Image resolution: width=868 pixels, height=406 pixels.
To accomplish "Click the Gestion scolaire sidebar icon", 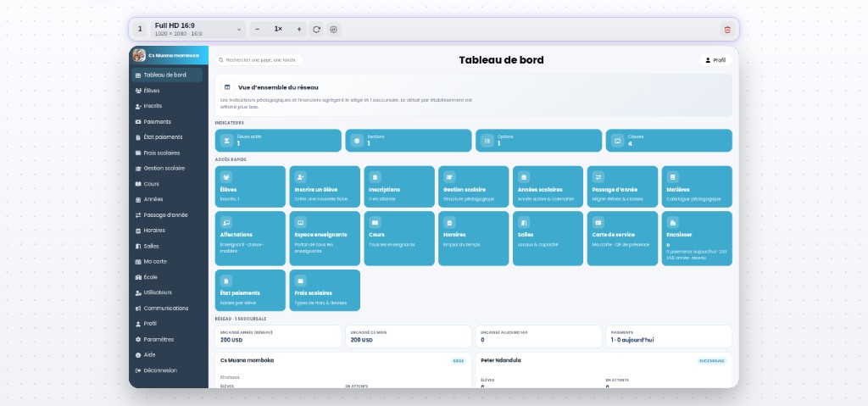I will point(138,169).
